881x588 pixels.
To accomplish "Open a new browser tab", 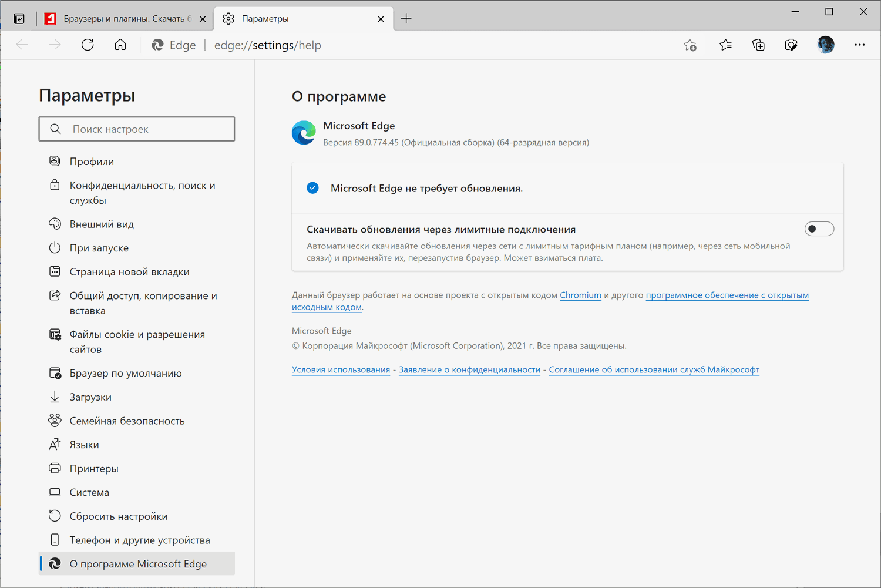I will (406, 18).
